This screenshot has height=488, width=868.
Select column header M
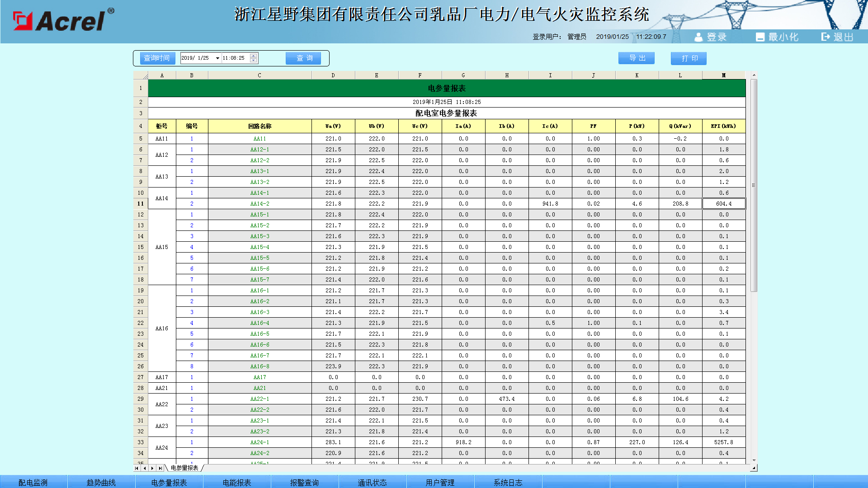[x=724, y=75]
